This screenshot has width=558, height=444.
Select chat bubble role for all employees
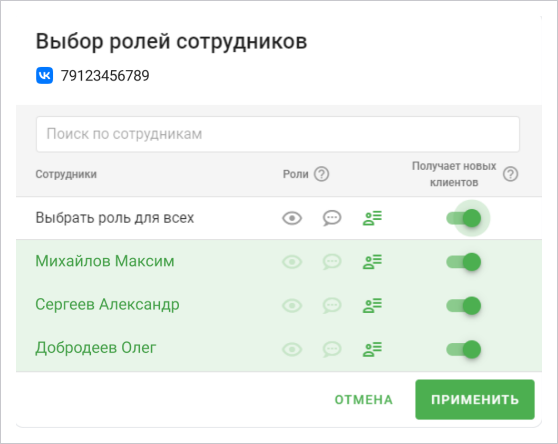tap(332, 218)
